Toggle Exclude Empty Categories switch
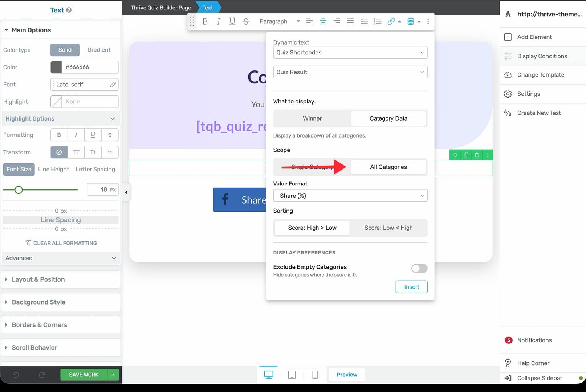The image size is (586, 392). pos(419,268)
